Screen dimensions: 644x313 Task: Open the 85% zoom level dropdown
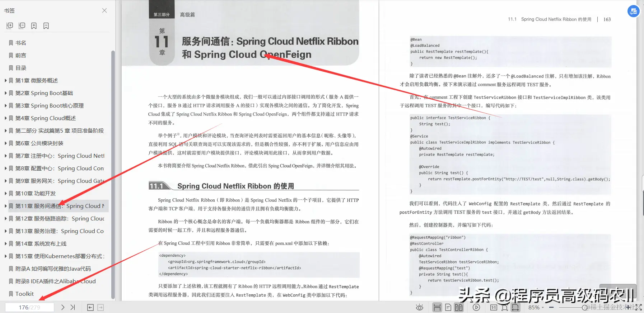pos(536,307)
